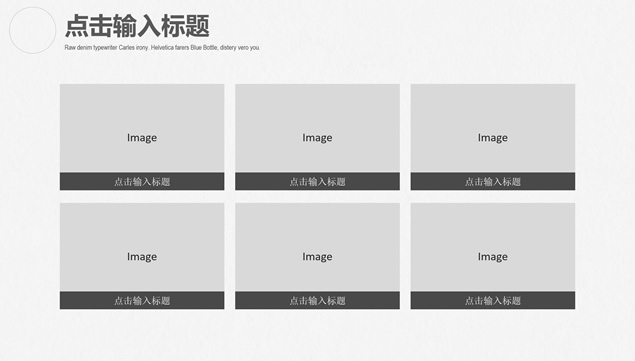
Task: Click the word Image in the top-middle placeholder
Action: [317, 138]
